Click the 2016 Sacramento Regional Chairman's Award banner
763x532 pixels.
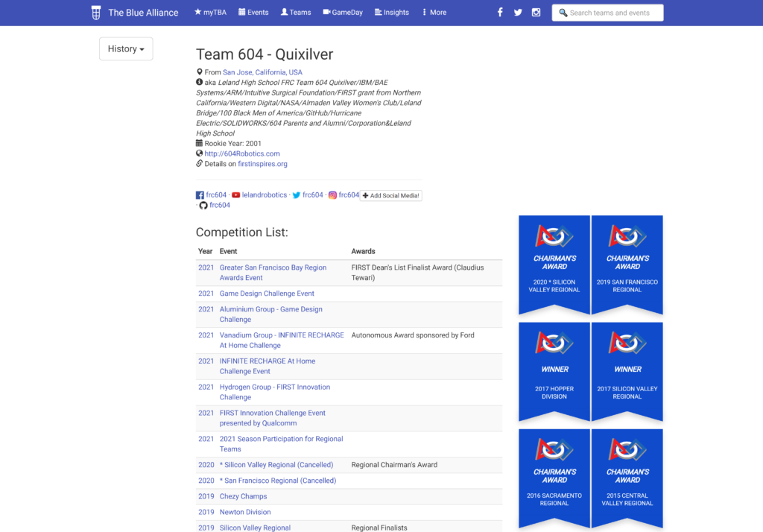pos(554,478)
